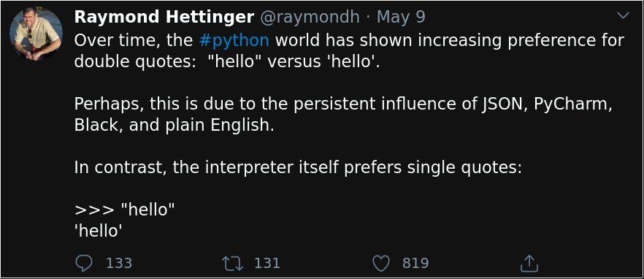The image size is (644, 279).
Task: Click the 'Black, and plain English.' line
Action: click(x=174, y=126)
